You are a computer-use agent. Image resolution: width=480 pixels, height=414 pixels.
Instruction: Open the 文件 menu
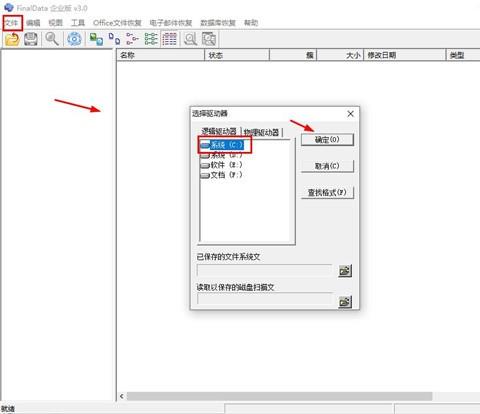[x=12, y=23]
